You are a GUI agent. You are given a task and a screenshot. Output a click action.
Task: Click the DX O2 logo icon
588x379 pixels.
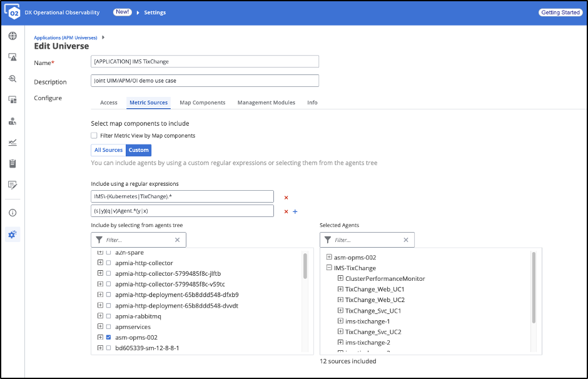pos(12,12)
